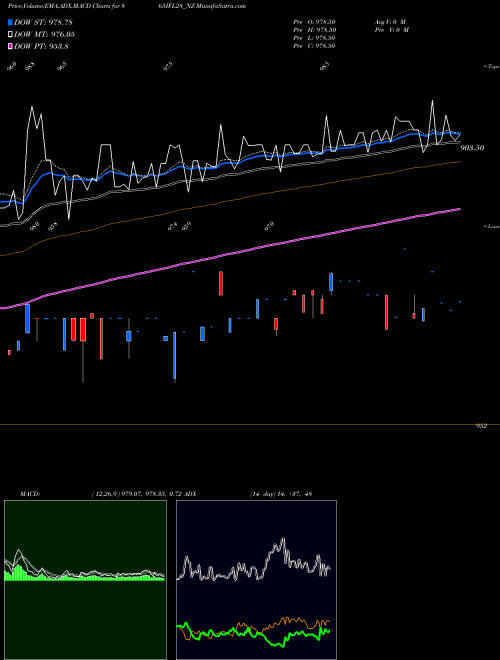Screen dimensions: 500x660
Task: Click the 952 label on the orange line
Action: pyautogui.click(x=481, y=426)
